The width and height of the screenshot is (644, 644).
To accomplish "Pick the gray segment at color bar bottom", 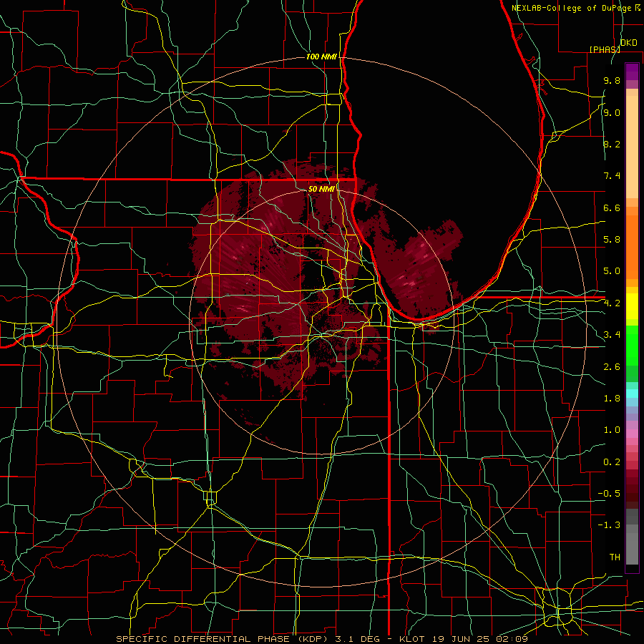I will [x=632, y=548].
